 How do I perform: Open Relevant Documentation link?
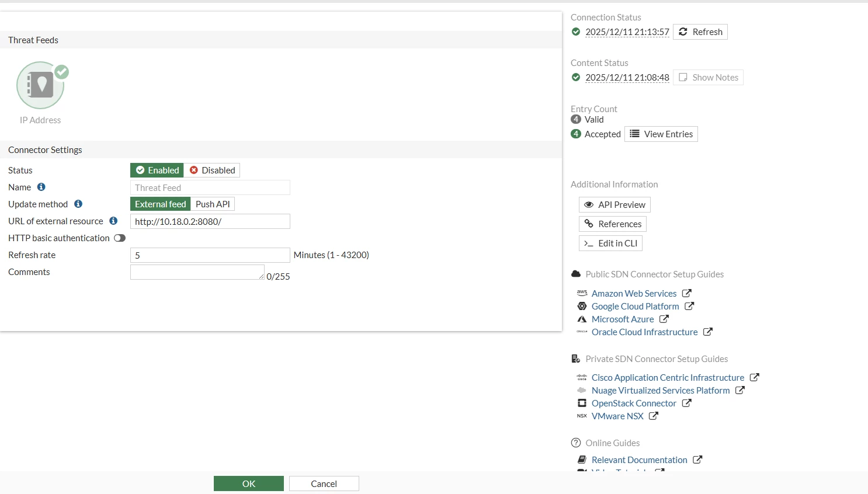point(639,460)
